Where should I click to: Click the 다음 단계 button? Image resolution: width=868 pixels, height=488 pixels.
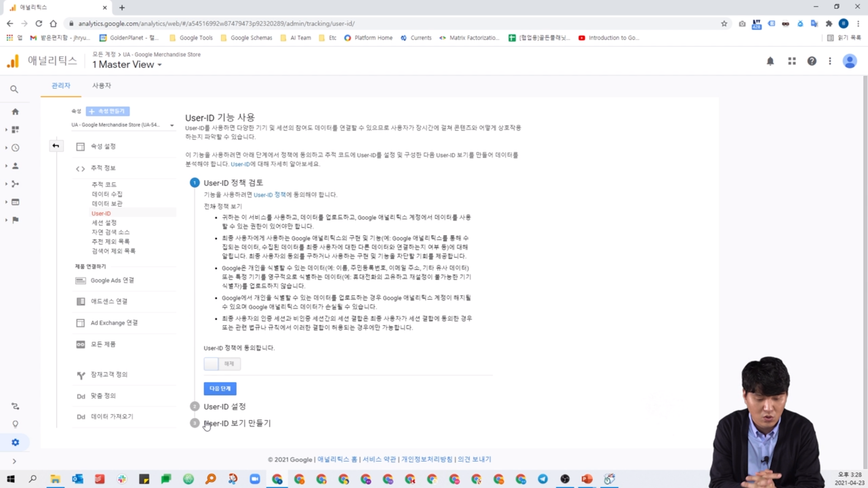pos(220,389)
